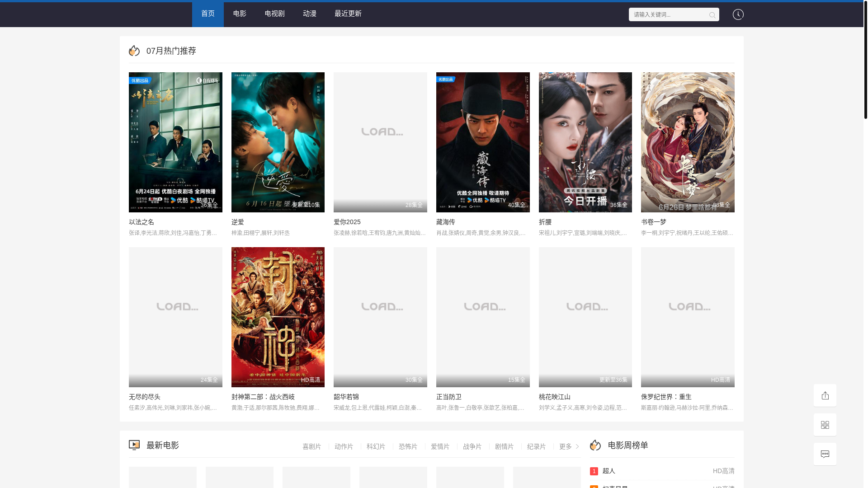Filter latest movies by 爱情片

pos(440,446)
